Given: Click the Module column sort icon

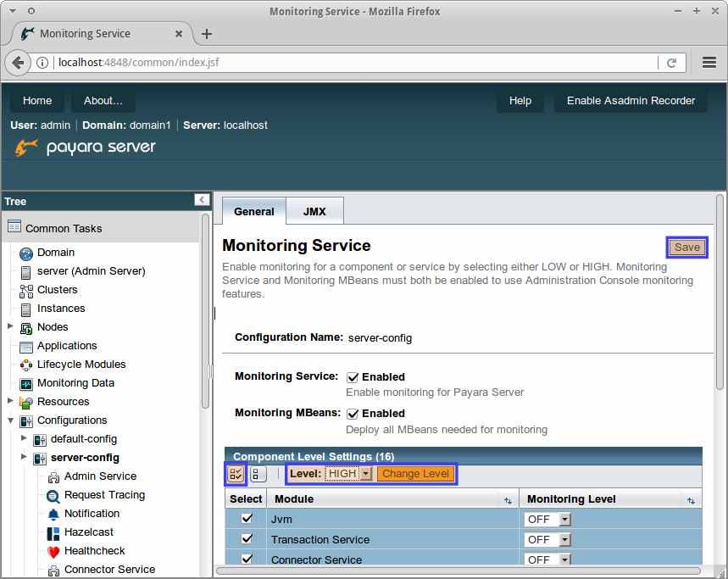Looking at the screenshot, I should pos(508,500).
